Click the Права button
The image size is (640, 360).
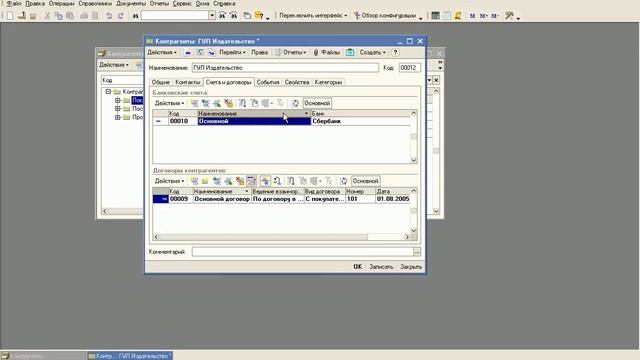click(x=259, y=52)
